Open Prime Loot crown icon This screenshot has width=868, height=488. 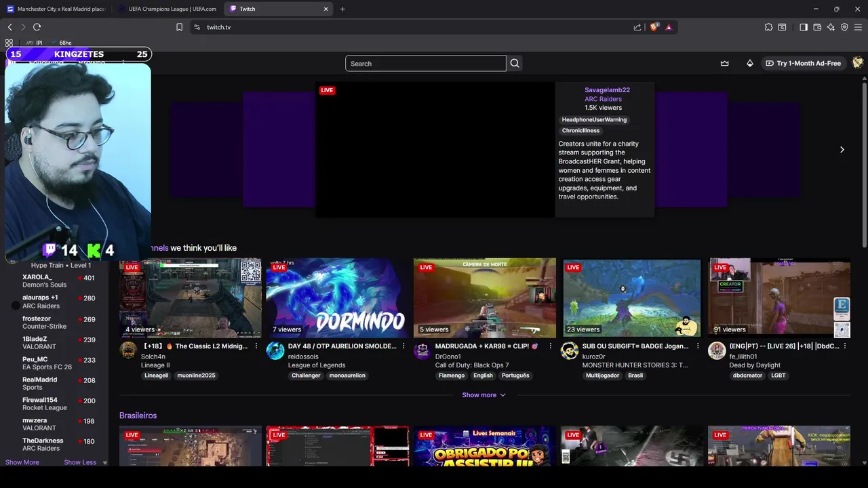pyautogui.click(x=724, y=63)
